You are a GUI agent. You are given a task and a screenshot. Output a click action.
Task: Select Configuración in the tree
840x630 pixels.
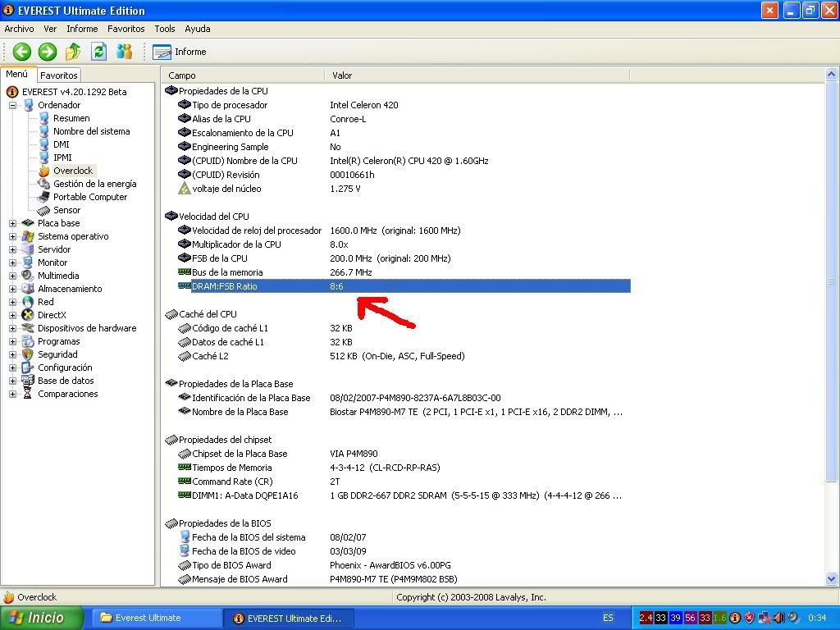(x=65, y=367)
